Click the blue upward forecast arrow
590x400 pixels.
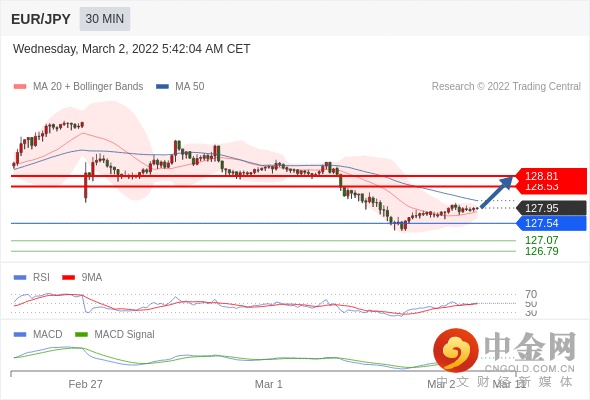pos(497,192)
